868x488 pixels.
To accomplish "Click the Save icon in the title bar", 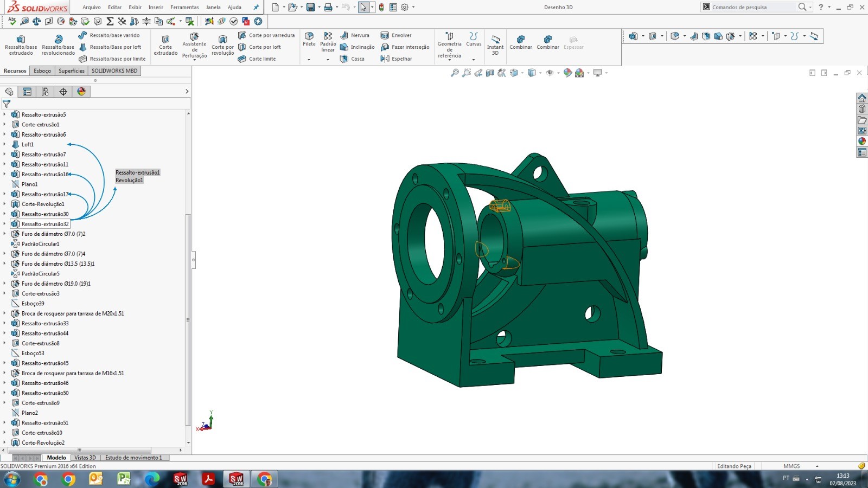I will coord(310,7).
